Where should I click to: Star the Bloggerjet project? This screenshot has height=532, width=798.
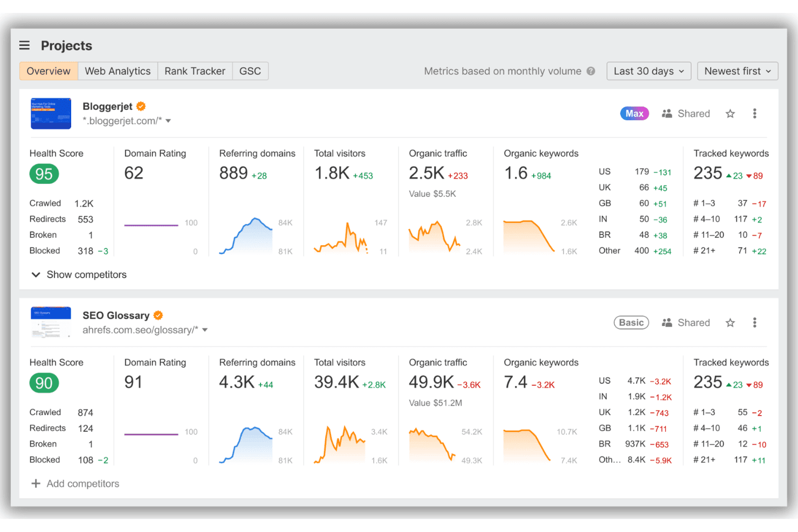(730, 114)
